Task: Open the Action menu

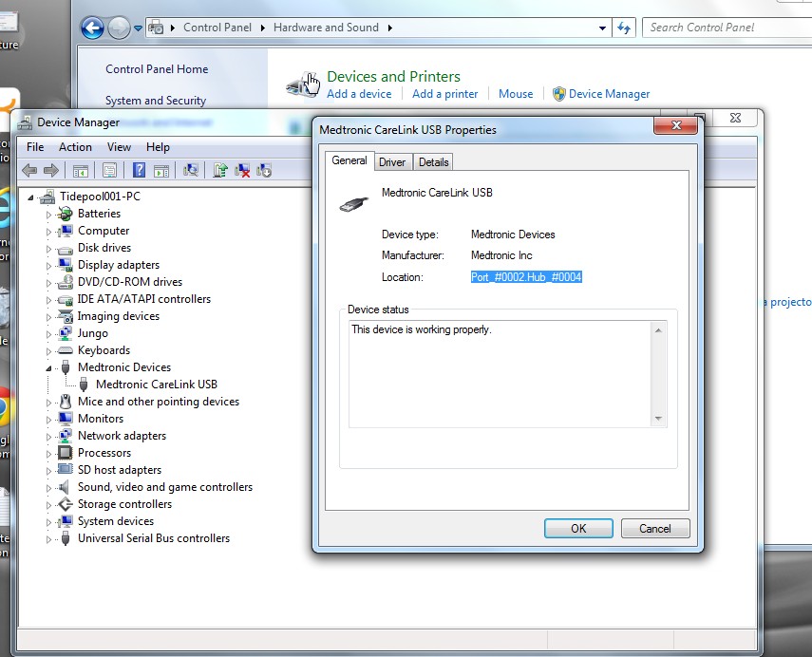Action: point(75,147)
